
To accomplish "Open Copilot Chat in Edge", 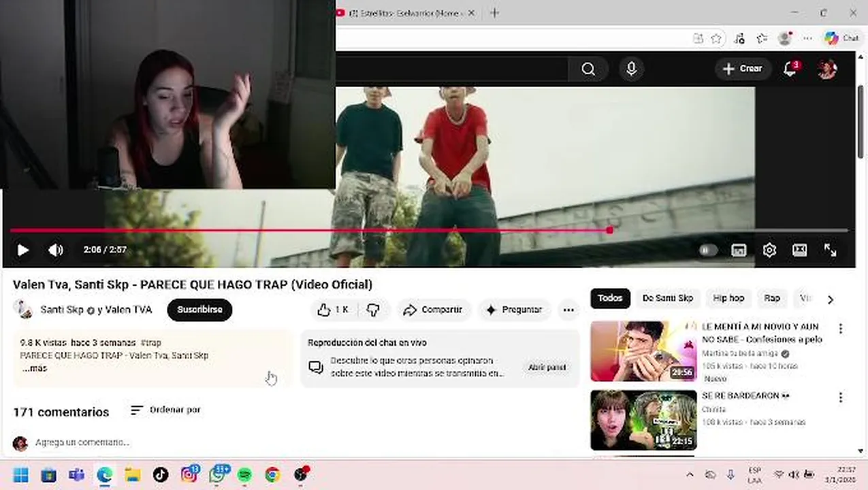I will tap(841, 39).
